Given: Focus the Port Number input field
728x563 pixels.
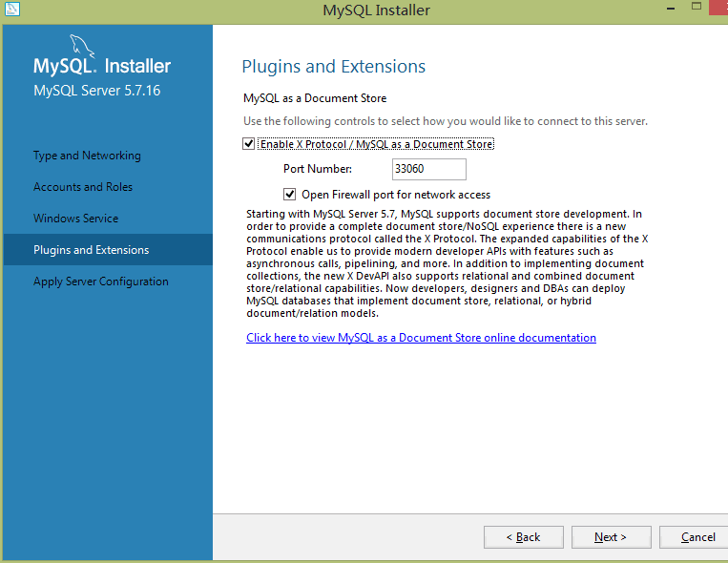Looking at the screenshot, I should pyautogui.click(x=428, y=169).
